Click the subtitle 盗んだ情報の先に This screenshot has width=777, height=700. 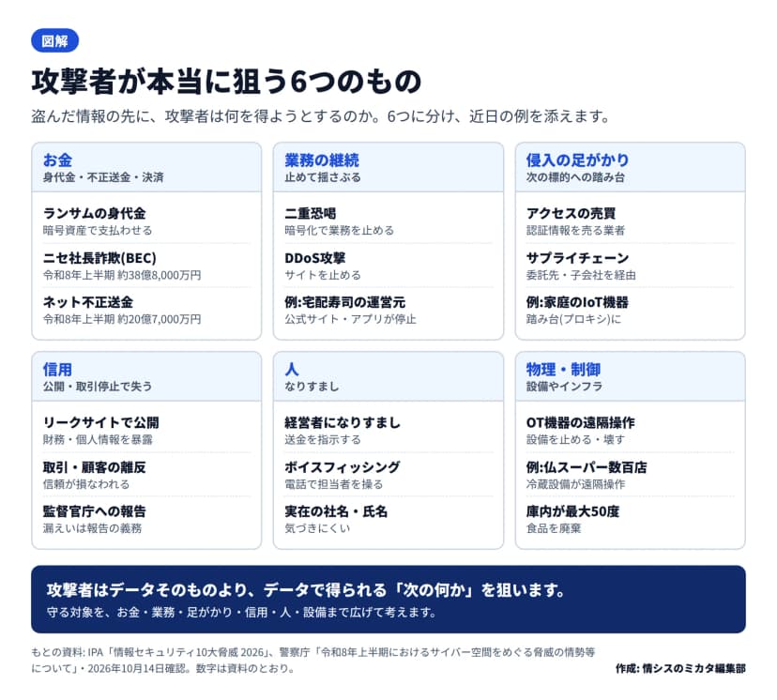coord(320,116)
